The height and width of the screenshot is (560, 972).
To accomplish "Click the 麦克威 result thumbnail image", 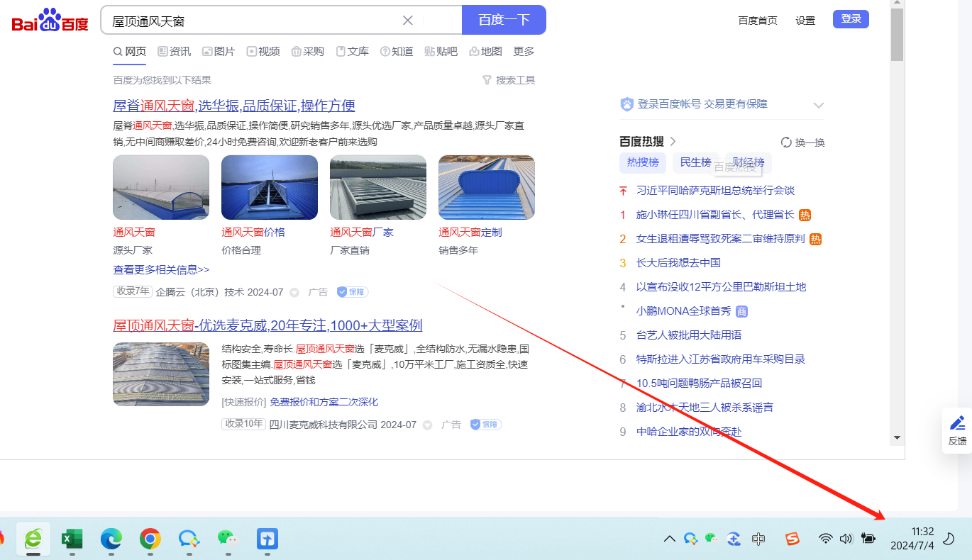I will (x=161, y=374).
